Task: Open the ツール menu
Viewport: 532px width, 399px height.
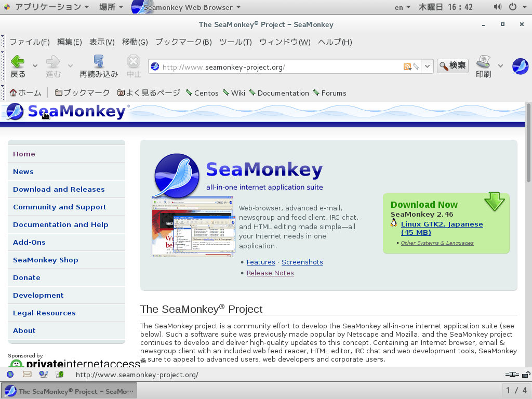Action: (x=235, y=42)
